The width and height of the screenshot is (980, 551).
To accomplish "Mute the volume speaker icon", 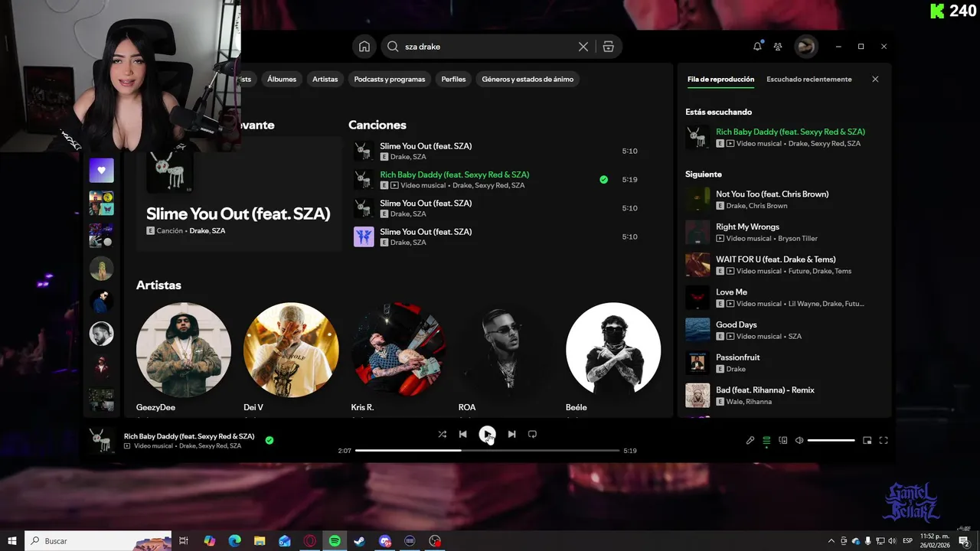I will (799, 440).
